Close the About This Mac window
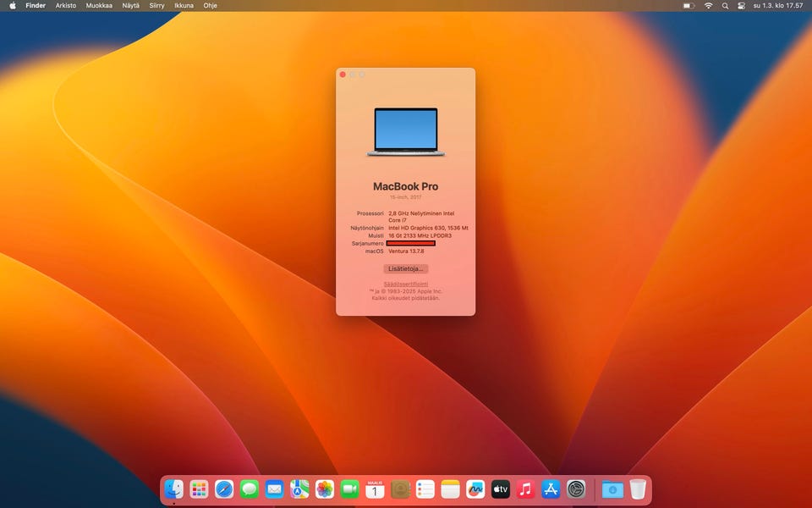The width and height of the screenshot is (812, 508). coord(343,75)
